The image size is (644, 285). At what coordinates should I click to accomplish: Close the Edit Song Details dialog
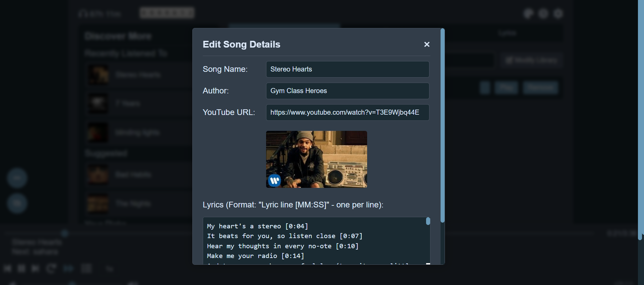(x=427, y=44)
